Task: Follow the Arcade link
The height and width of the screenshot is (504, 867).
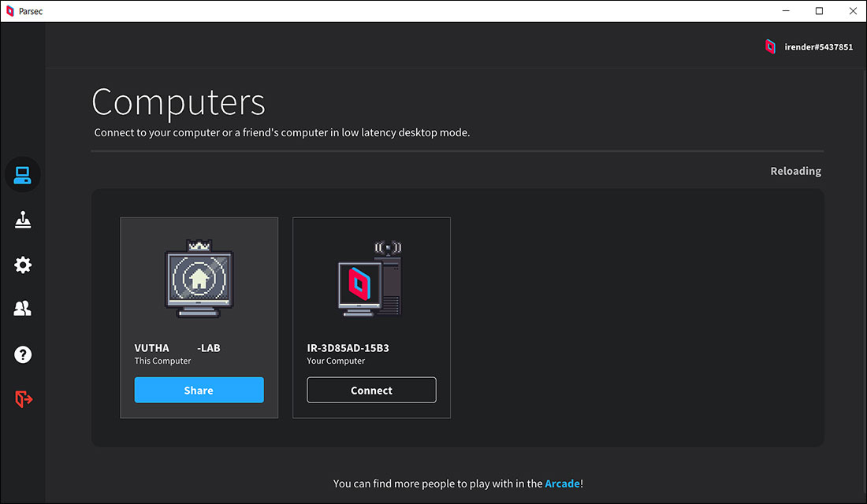Action: (x=562, y=484)
